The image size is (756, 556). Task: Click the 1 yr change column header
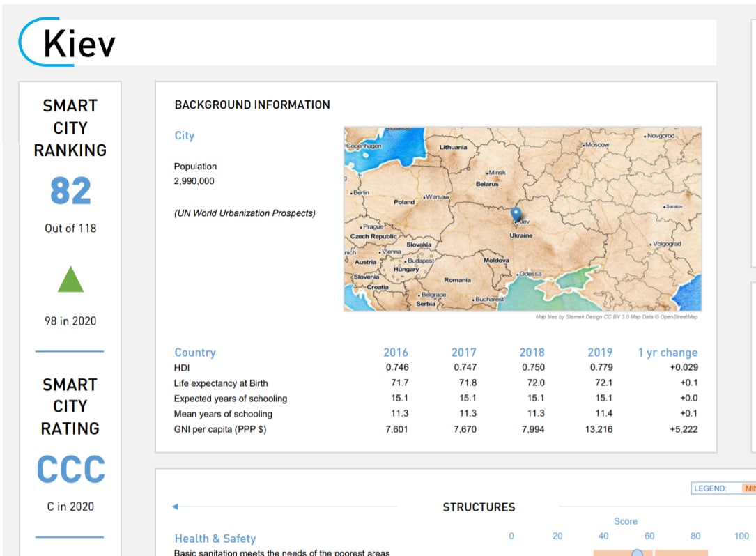667,352
